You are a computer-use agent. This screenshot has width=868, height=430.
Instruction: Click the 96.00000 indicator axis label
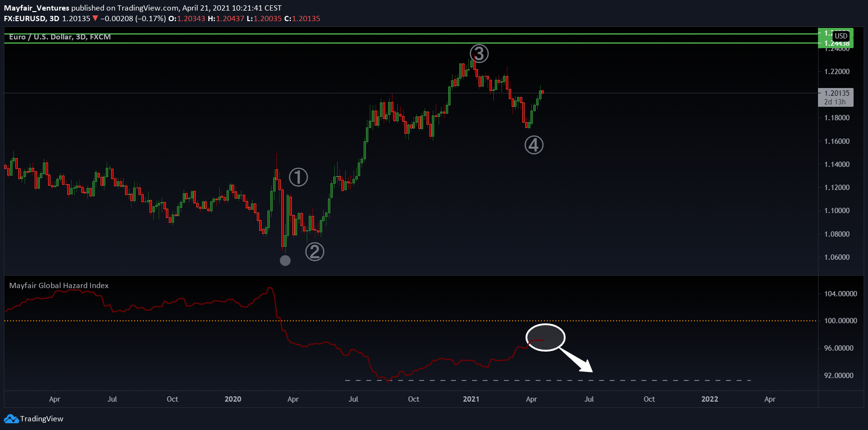839,348
